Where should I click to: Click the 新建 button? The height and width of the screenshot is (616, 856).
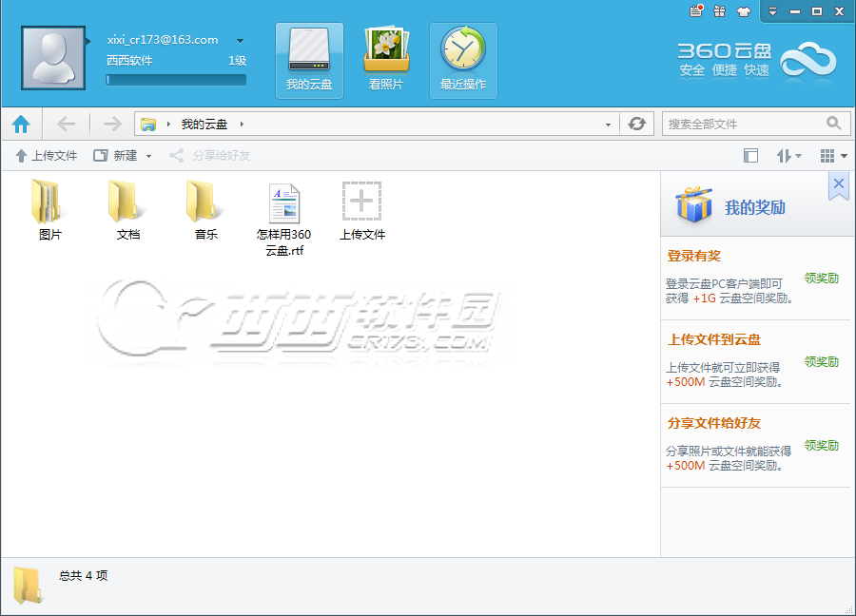(115, 156)
